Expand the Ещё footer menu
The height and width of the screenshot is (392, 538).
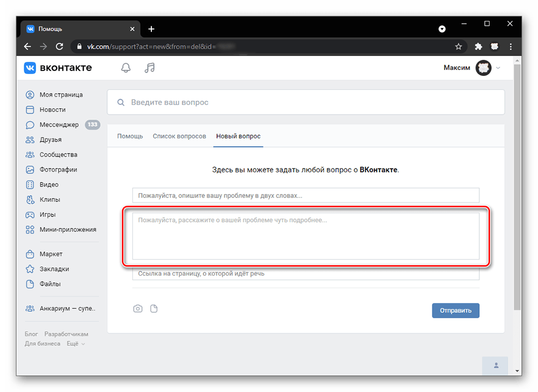(x=75, y=344)
